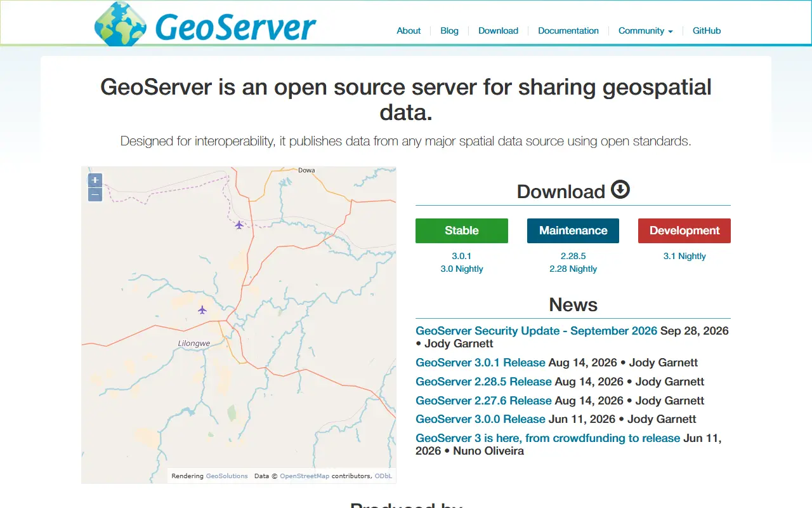The width and height of the screenshot is (812, 508).
Task: Read GeoServer Security Update - September 2026
Action: pos(537,331)
